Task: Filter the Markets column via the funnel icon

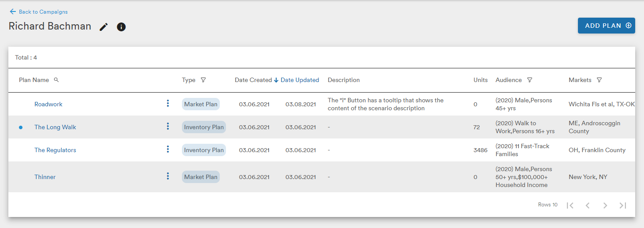Action: pos(599,80)
